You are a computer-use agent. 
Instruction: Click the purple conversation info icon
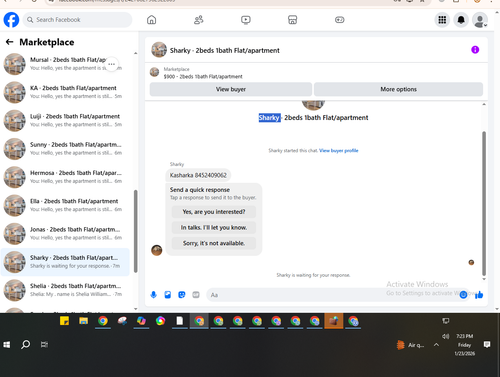click(x=475, y=50)
